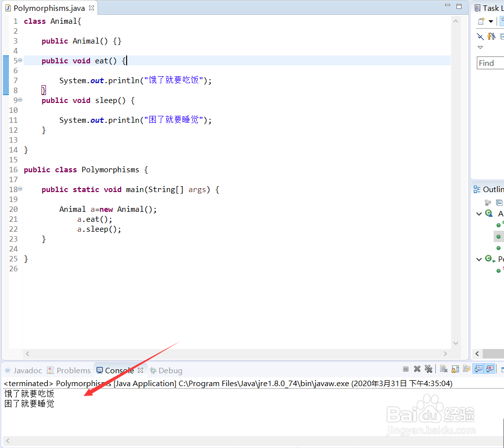This screenshot has width=504, height=448.
Task: Click the Terminate button in Console toolbar
Action: [x=406, y=369]
